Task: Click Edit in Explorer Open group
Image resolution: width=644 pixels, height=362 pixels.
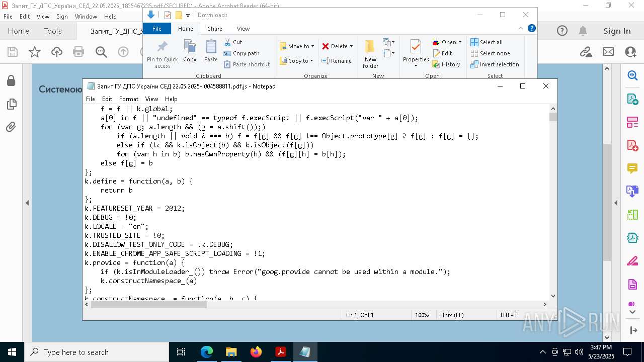Action: pyautogui.click(x=442, y=53)
